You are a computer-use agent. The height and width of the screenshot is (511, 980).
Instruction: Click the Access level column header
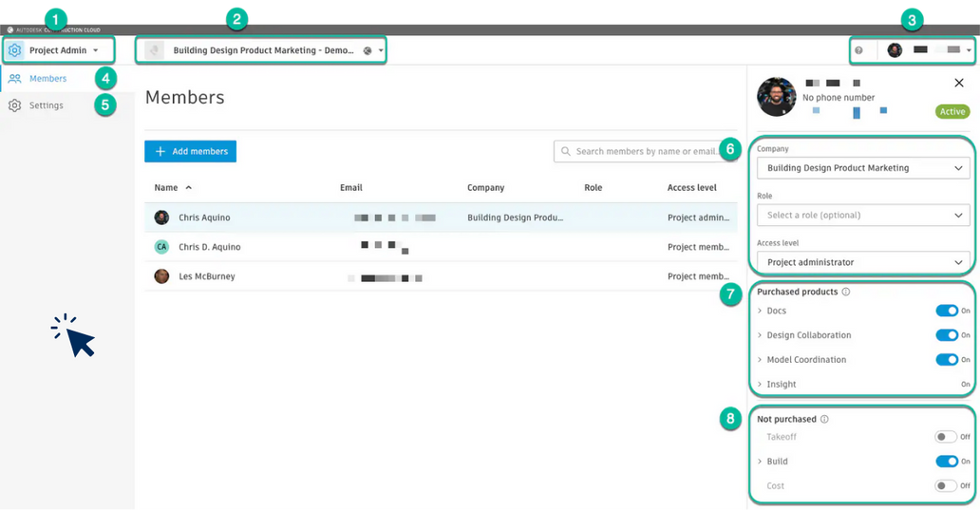692,188
